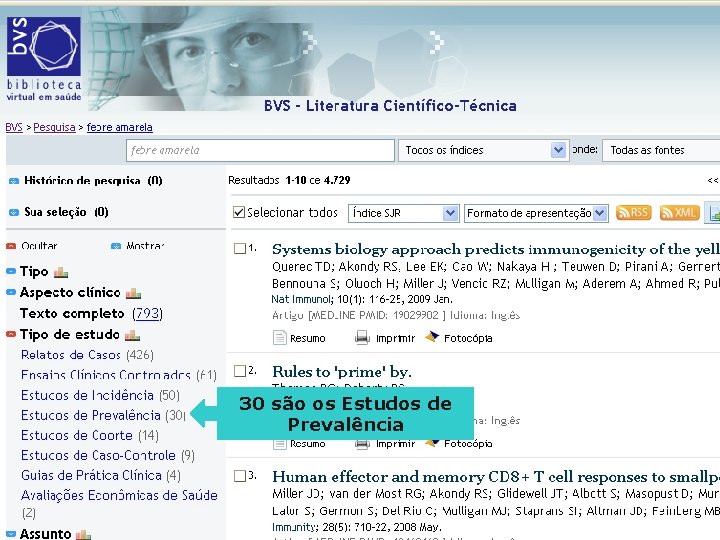Click the febre amarela breadcrumb link

(119, 127)
